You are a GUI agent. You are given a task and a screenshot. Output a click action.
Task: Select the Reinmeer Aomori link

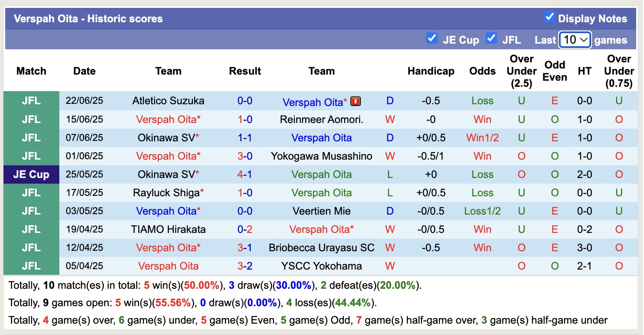pos(322,119)
